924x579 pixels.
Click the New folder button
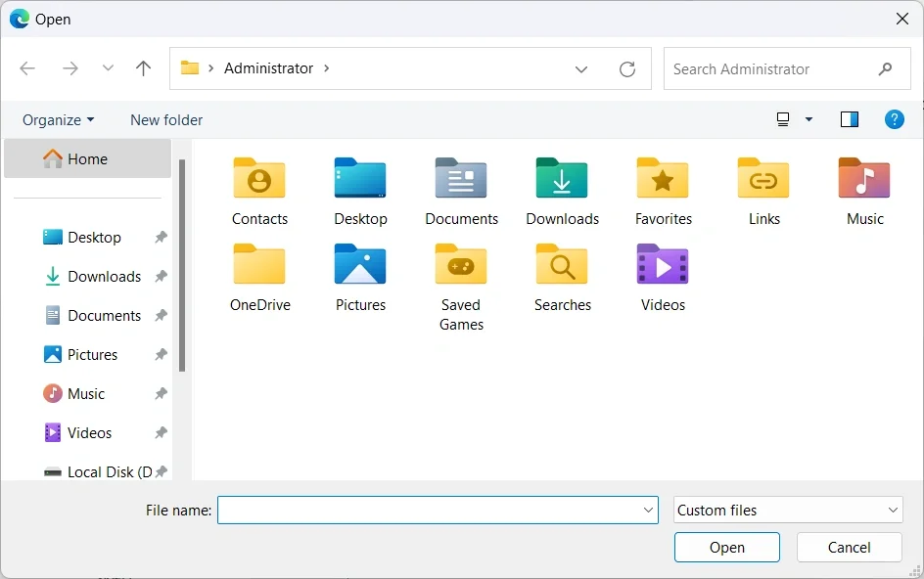166,119
